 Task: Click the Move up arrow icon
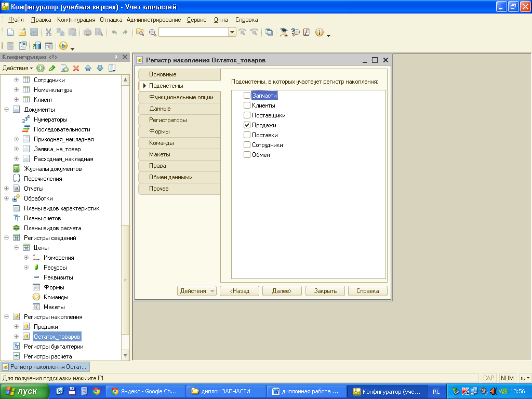click(x=88, y=68)
